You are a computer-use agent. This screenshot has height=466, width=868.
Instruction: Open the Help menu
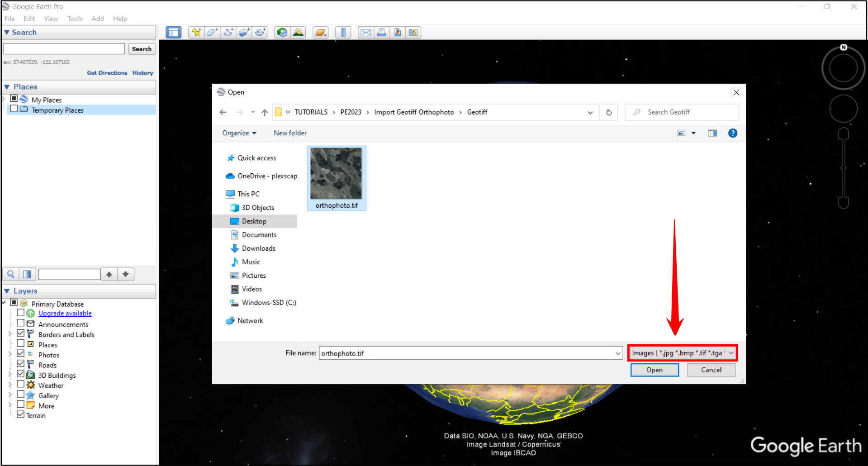pos(120,19)
